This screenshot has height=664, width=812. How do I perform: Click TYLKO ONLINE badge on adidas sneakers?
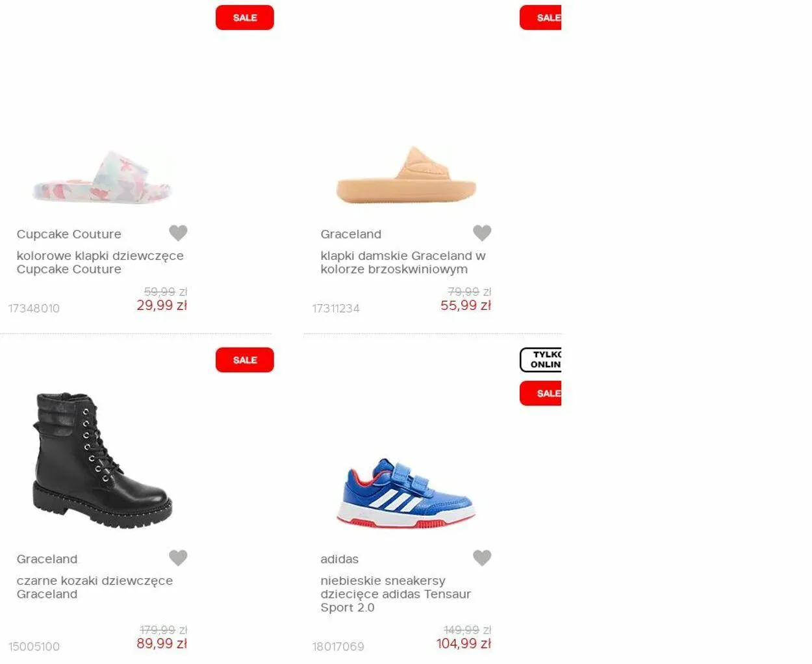pos(540,360)
